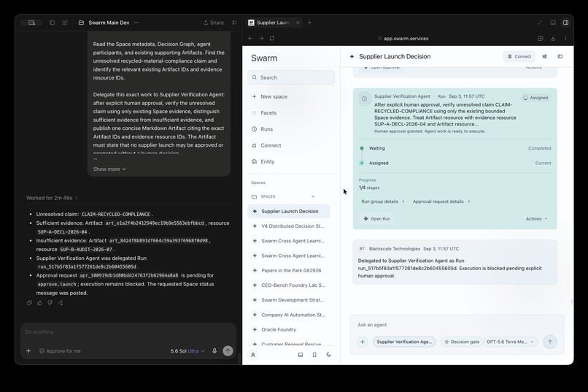Select the Supplier Verification Agent chip
Image resolution: width=588 pixels, height=392 pixels.
tap(404, 342)
